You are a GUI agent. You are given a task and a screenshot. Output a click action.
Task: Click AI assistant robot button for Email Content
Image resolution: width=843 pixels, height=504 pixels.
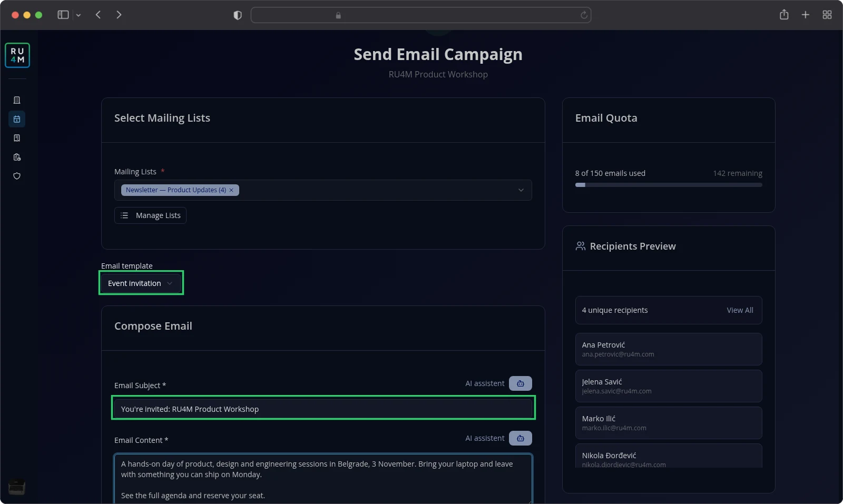tap(521, 438)
